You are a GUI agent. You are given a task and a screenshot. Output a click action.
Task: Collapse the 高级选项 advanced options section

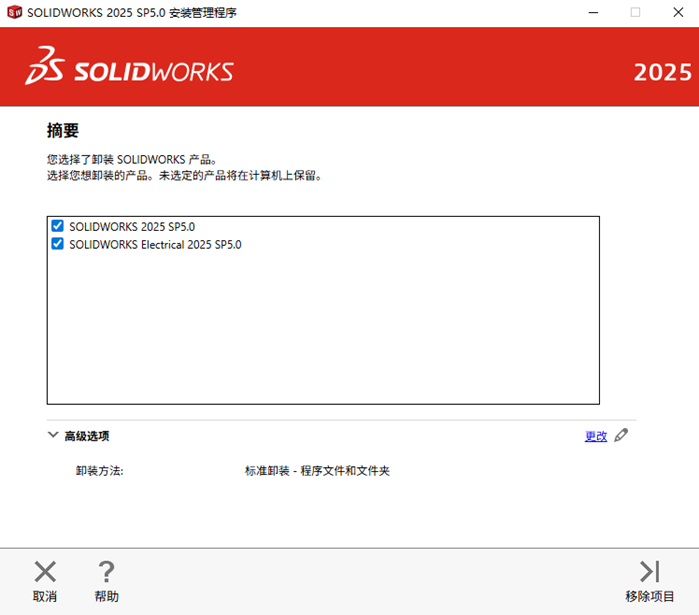[x=53, y=435]
